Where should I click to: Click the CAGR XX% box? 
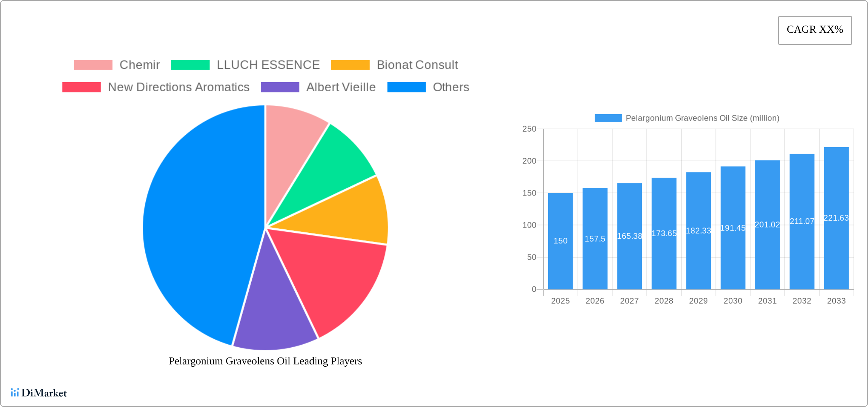pos(815,30)
